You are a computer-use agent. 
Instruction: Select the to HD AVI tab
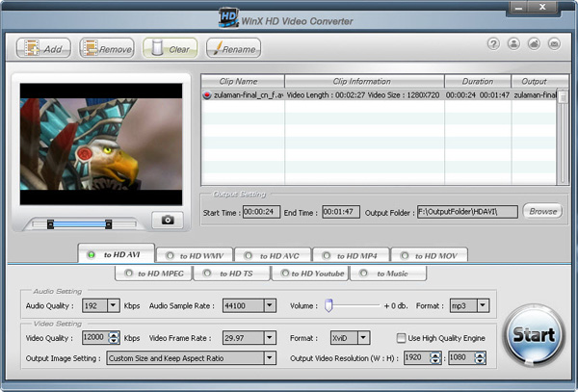tap(117, 254)
